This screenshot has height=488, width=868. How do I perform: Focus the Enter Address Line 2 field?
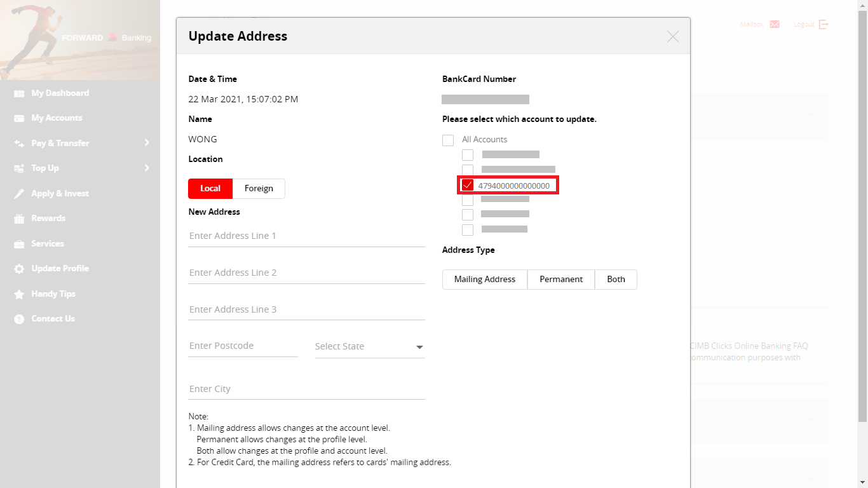306,273
